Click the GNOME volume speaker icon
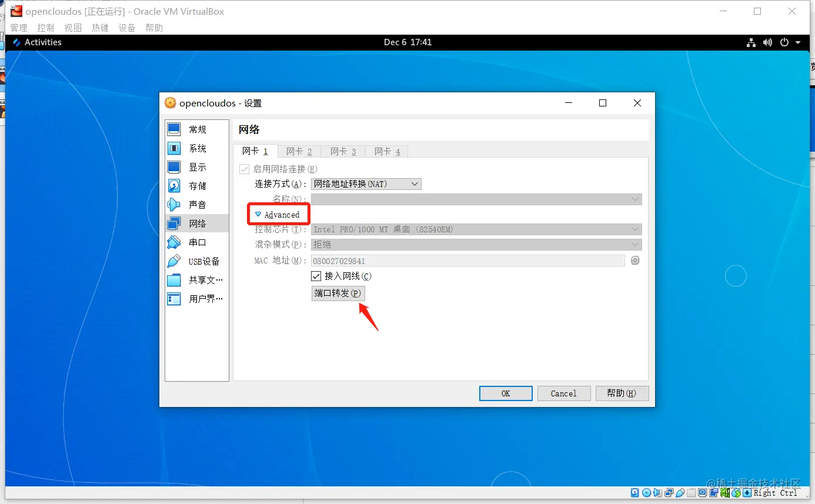The image size is (815, 504). pyautogui.click(x=767, y=42)
